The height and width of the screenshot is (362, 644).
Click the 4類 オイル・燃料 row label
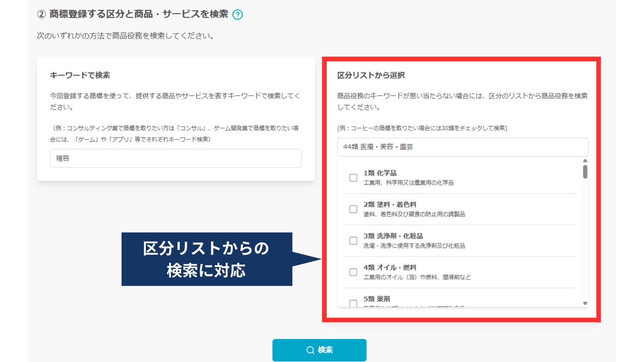[x=389, y=267]
